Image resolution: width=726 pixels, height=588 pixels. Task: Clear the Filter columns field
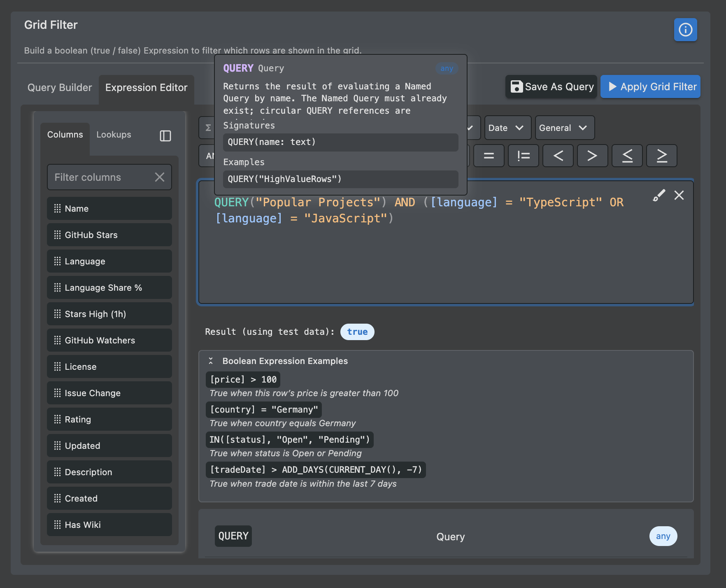[x=160, y=177]
